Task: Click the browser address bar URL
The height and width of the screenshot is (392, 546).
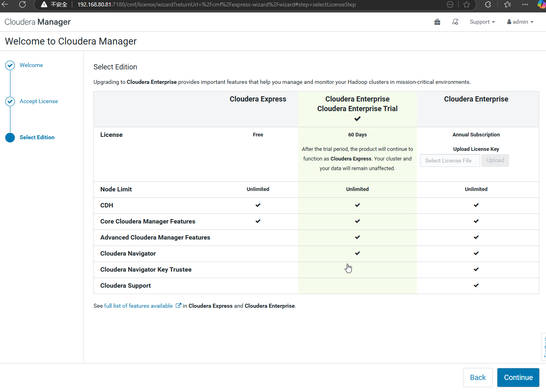Action: pyautogui.click(x=217, y=4)
